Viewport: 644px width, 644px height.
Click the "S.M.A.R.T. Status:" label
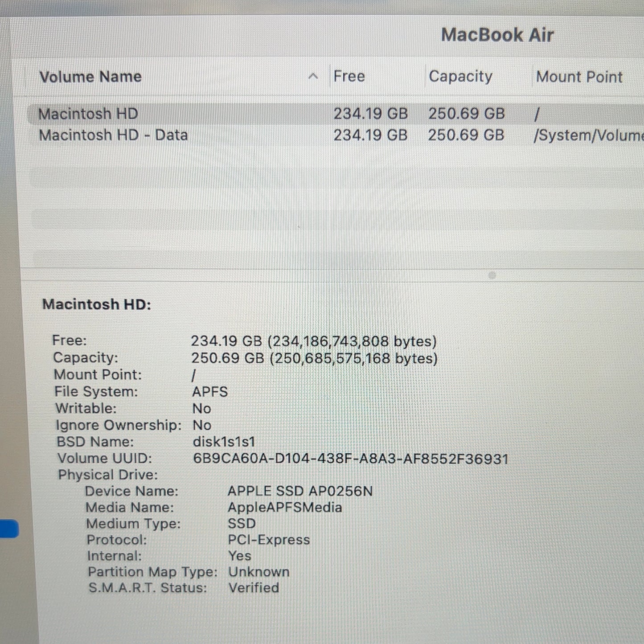pyautogui.click(x=148, y=588)
